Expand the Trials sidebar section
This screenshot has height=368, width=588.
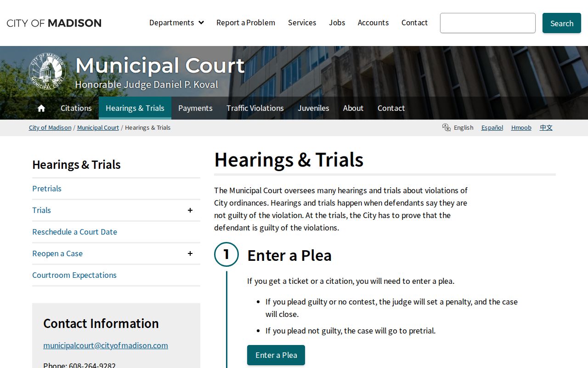pyautogui.click(x=190, y=210)
